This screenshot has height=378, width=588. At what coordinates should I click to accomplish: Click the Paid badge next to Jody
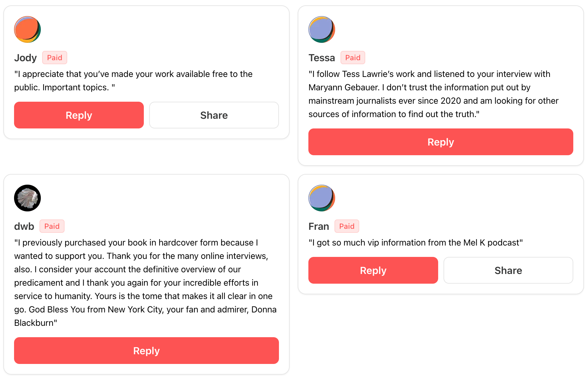pyautogui.click(x=55, y=58)
